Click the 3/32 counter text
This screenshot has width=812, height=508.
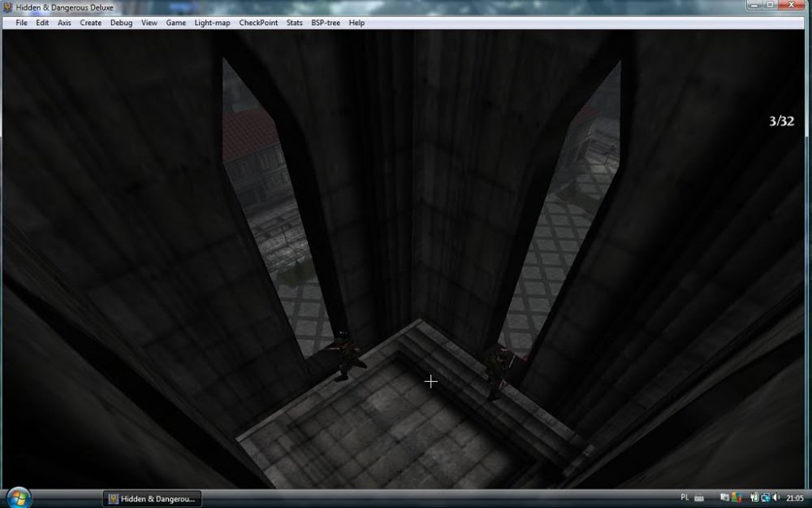[x=781, y=121]
